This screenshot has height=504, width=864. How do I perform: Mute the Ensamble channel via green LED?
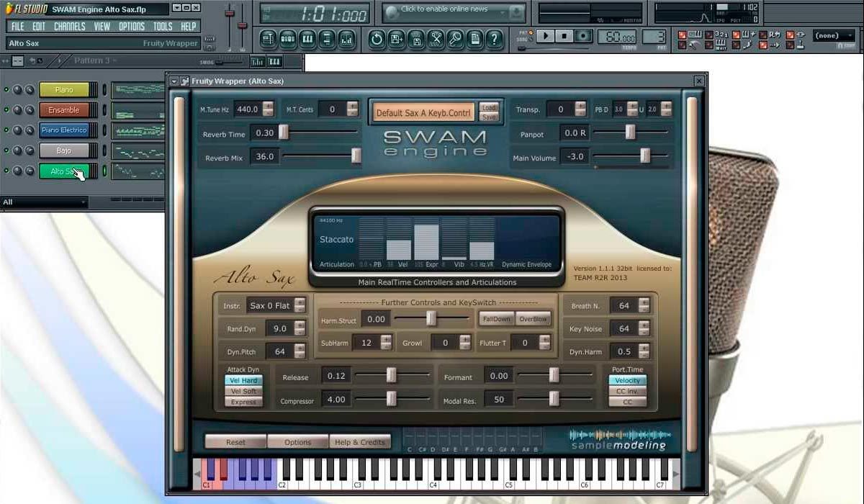point(6,110)
